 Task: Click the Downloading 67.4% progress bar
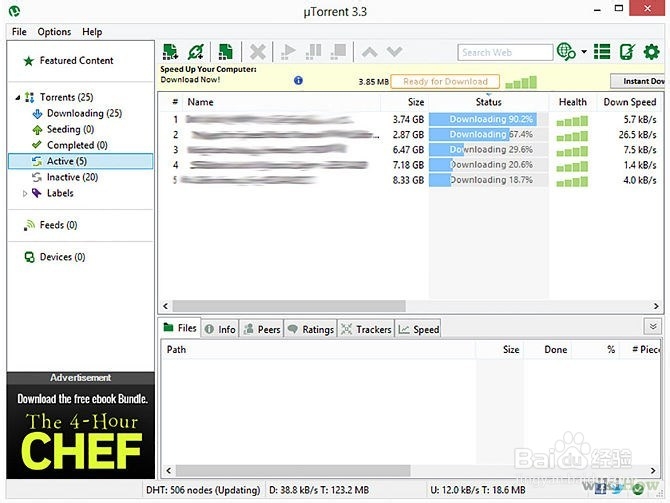pyautogui.click(x=488, y=135)
